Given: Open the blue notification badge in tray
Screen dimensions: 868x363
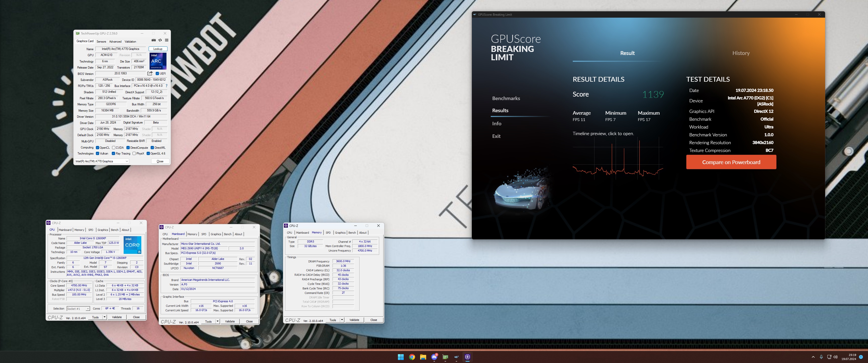Looking at the screenshot, I should [x=861, y=357].
